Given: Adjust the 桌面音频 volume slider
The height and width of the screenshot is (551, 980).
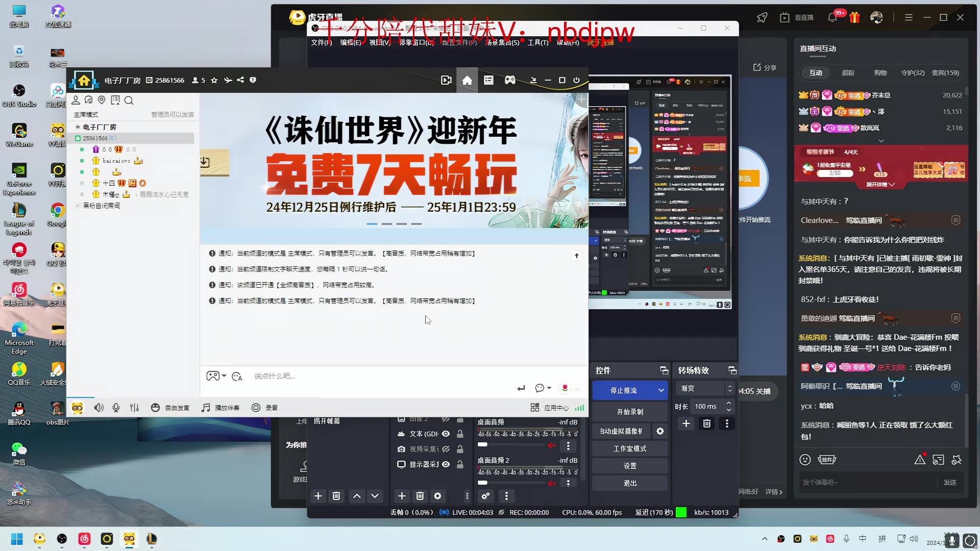Looking at the screenshot, I should (x=510, y=445).
